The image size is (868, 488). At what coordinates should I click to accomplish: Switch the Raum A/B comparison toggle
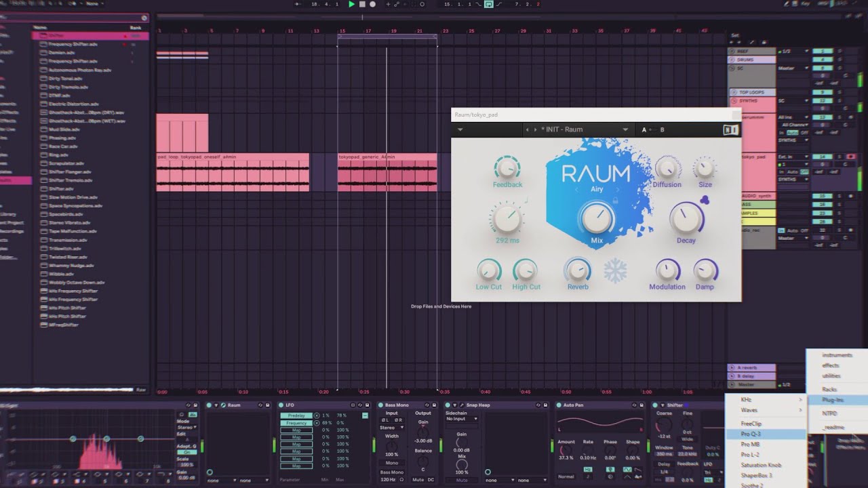click(x=653, y=129)
